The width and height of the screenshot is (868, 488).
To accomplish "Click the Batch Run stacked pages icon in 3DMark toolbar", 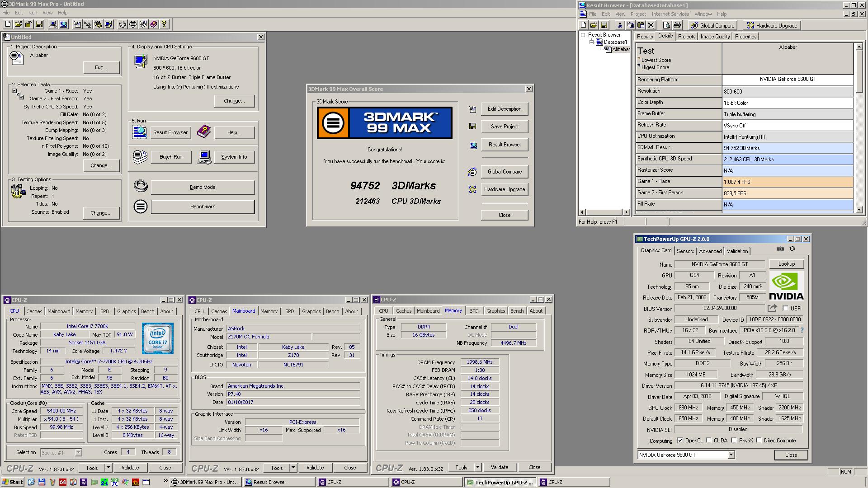I will [143, 24].
